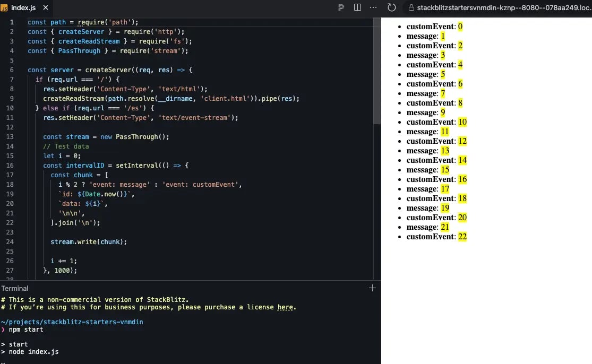
Task: Click line number 16 in the gutter
Action: (10, 165)
